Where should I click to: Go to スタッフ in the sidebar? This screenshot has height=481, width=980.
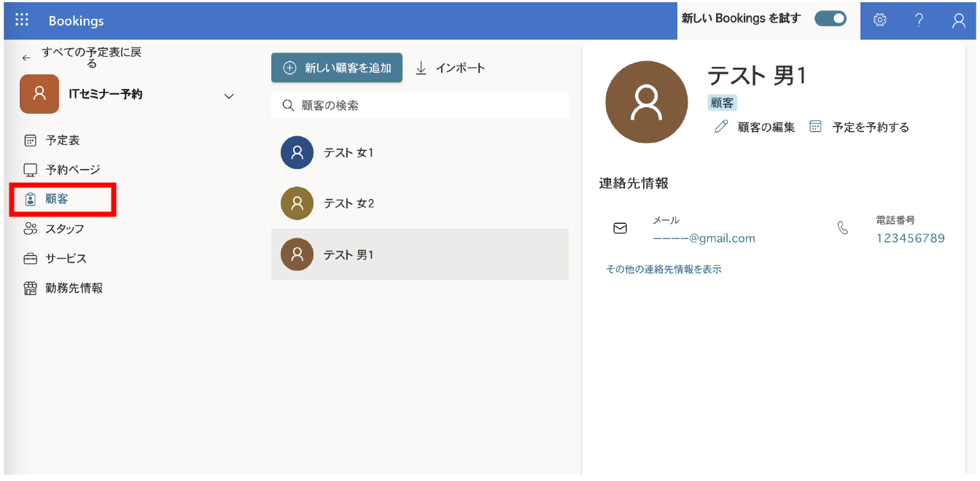pyautogui.click(x=64, y=229)
